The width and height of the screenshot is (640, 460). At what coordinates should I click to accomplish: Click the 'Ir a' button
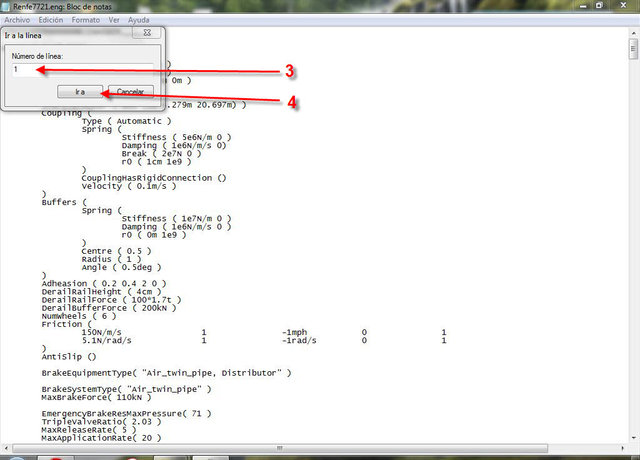click(80, 91)
